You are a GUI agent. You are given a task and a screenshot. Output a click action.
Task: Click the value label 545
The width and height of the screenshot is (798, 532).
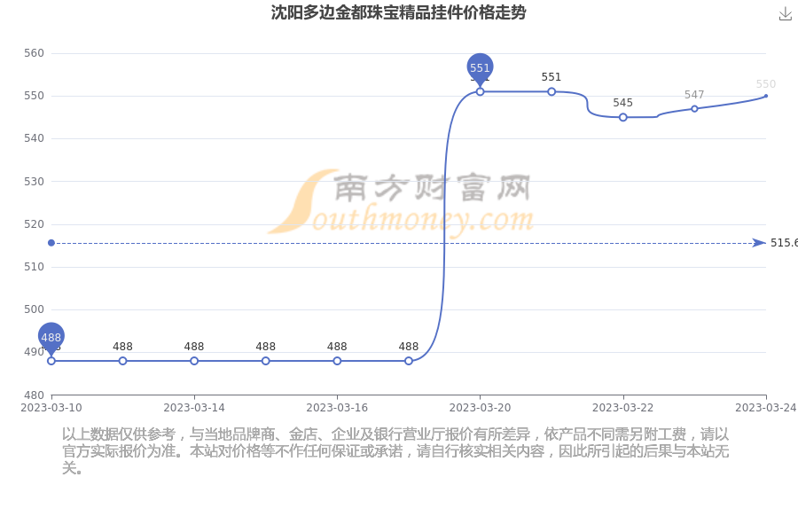pyautogui.click(x=623, y=103)
